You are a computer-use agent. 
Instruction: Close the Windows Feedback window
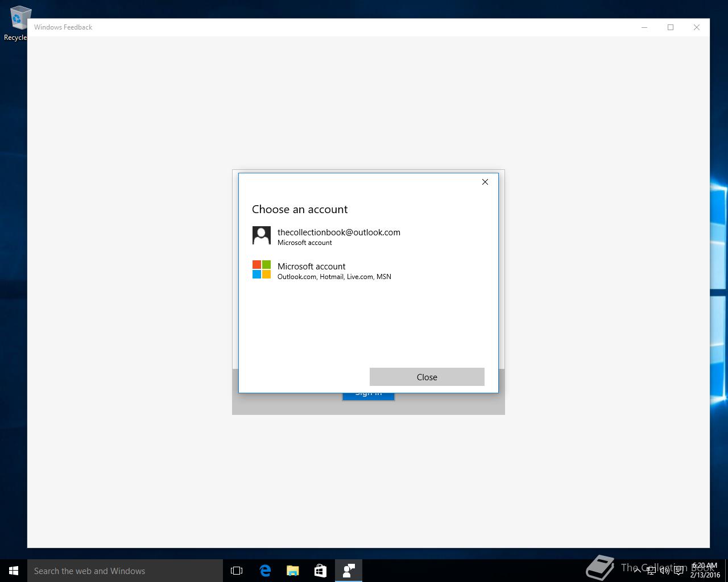697,27
